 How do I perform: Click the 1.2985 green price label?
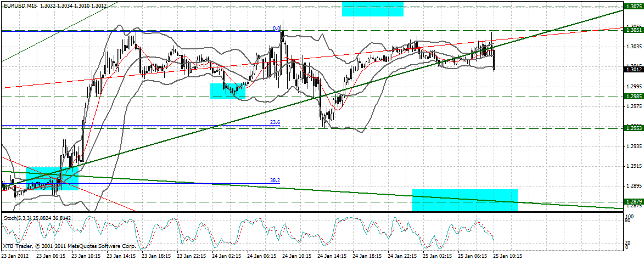[x=634, y=96]
